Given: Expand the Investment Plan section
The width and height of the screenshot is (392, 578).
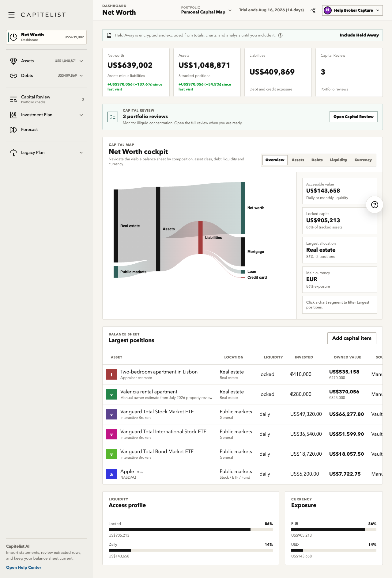Looking at the screenshot, I should (x=81, y=115).
